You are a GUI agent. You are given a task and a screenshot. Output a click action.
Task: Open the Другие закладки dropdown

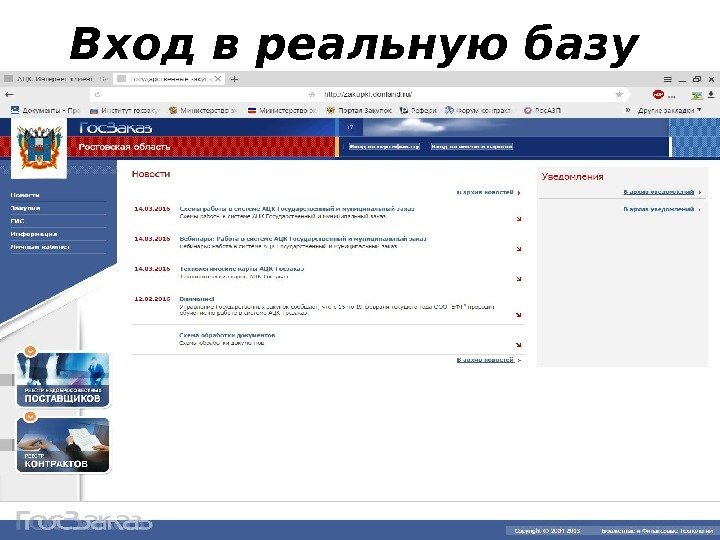click(x=669, y=110)
